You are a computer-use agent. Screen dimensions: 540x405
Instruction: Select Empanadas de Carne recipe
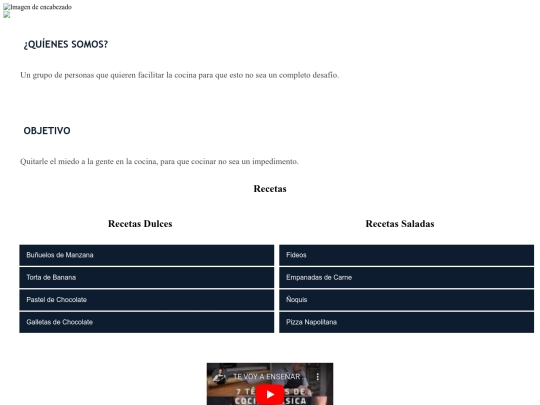point(406,278)
